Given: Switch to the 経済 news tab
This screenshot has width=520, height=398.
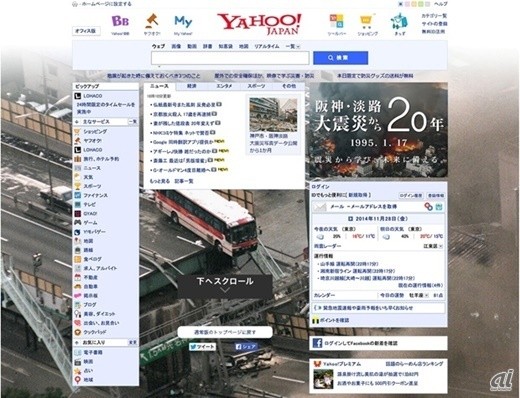Looking at the screenshot, I should [191, 86].
